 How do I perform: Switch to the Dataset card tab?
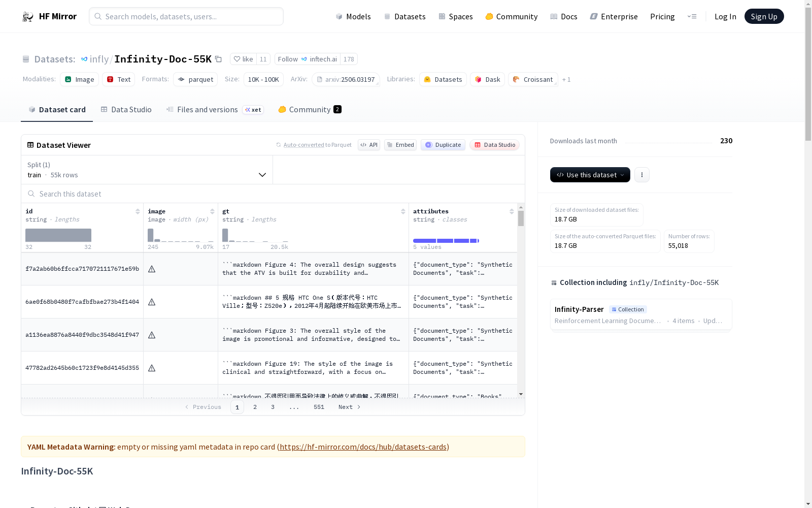[57, 110]
